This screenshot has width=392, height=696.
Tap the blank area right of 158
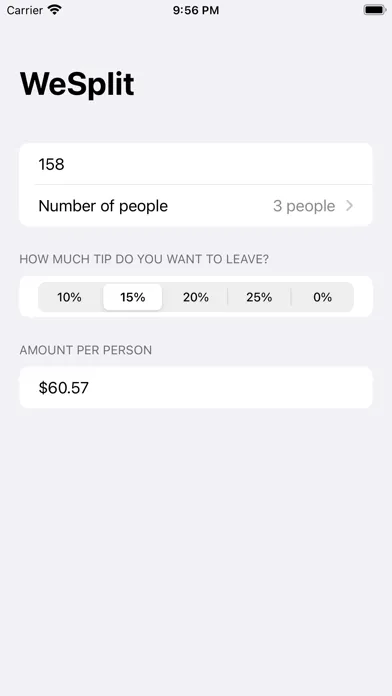click(x=218, y=164)
